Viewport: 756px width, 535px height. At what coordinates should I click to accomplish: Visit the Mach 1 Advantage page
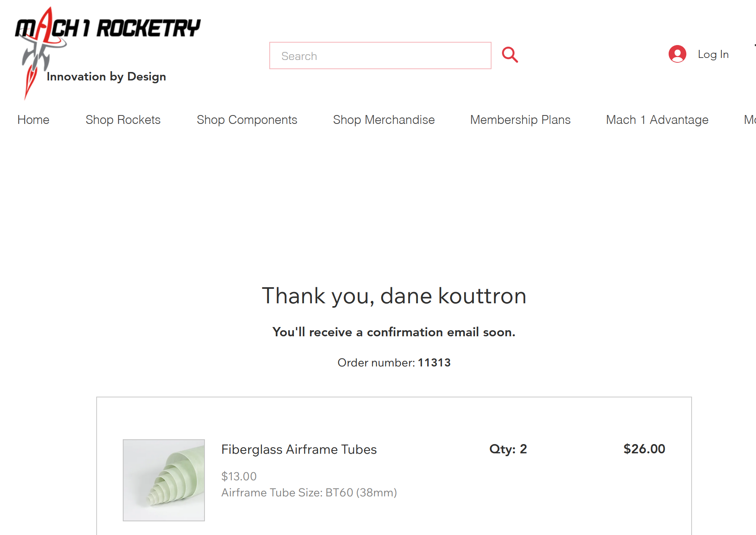point(657,120)
